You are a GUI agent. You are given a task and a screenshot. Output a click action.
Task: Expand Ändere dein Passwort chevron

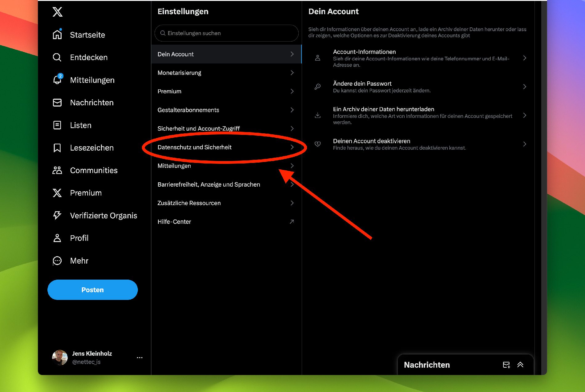[525, 87]
